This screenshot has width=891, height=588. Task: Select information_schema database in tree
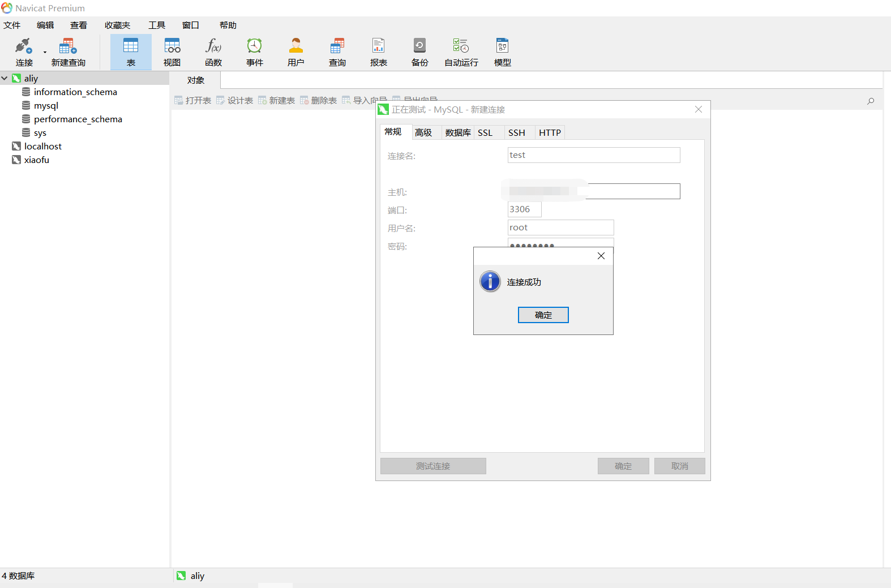coord(75,92)
